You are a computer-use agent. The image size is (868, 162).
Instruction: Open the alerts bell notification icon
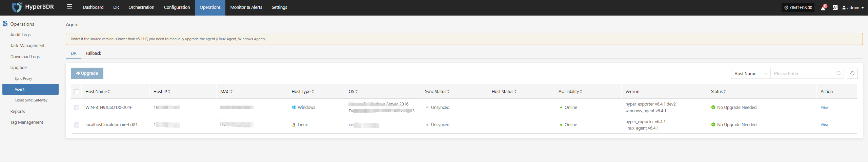[x=823, y=7]
